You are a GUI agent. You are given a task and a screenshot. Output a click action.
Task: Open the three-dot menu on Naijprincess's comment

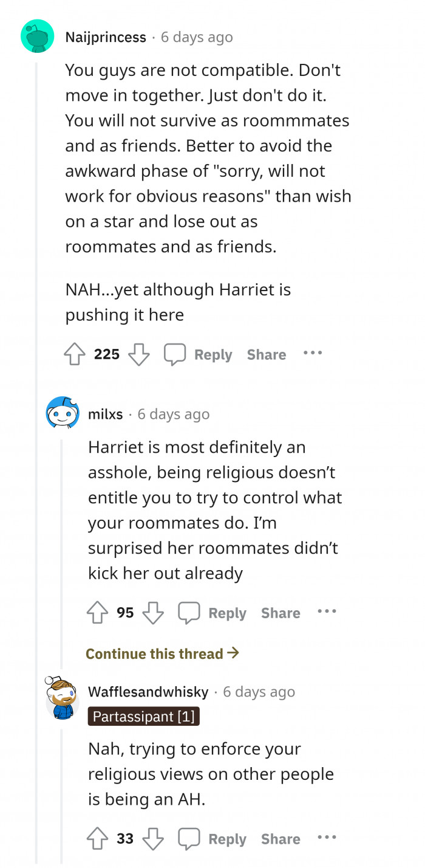click(x=312, y=353)
